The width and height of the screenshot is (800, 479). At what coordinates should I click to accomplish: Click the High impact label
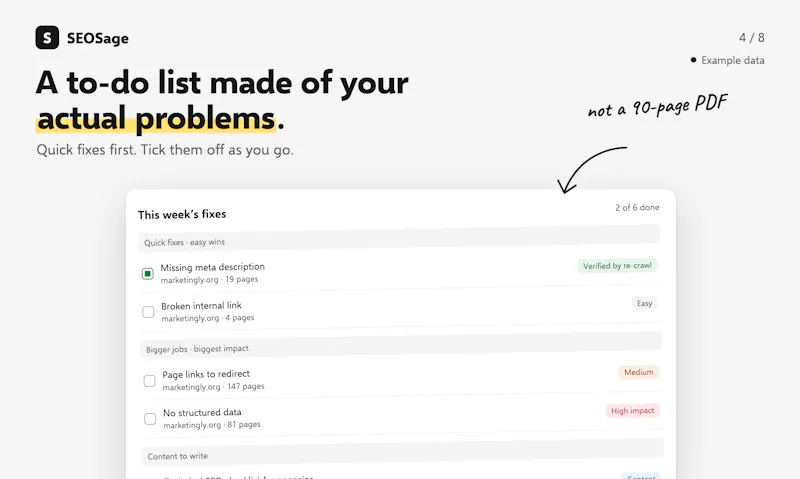tap(633, 411)
